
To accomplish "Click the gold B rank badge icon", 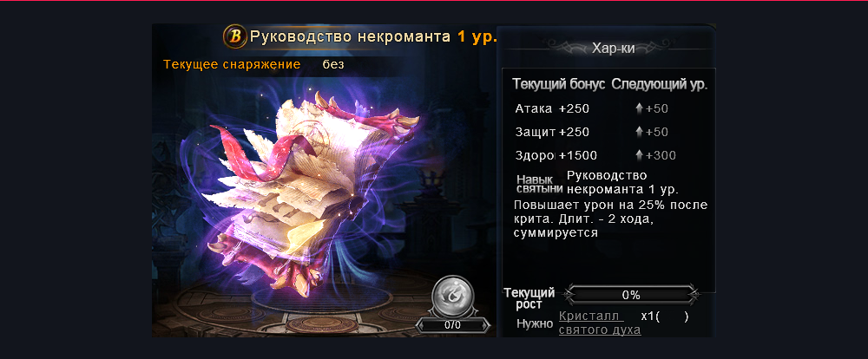I will click(x=234, y=37).
